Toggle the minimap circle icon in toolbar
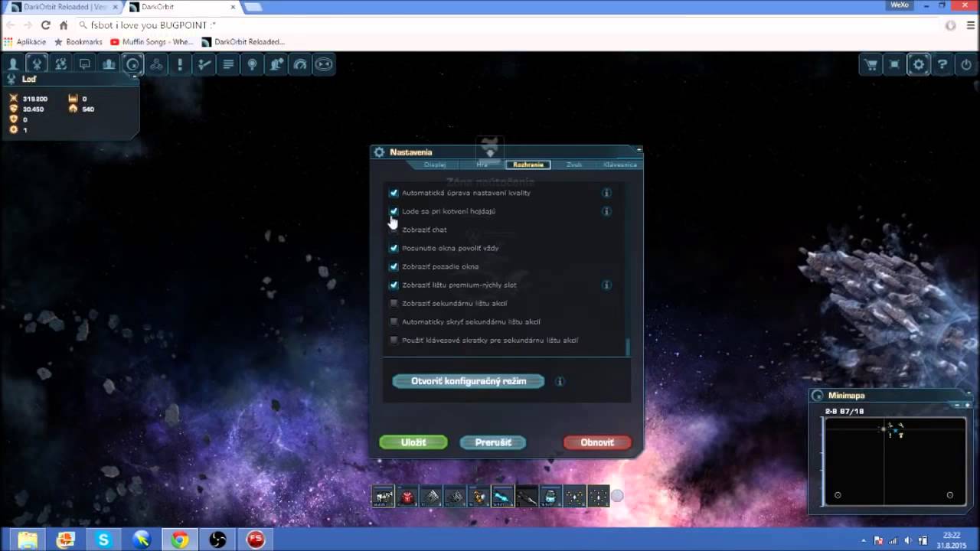This screenshot has width=980, height=551. pyautogui.click(x=132, y=65)
